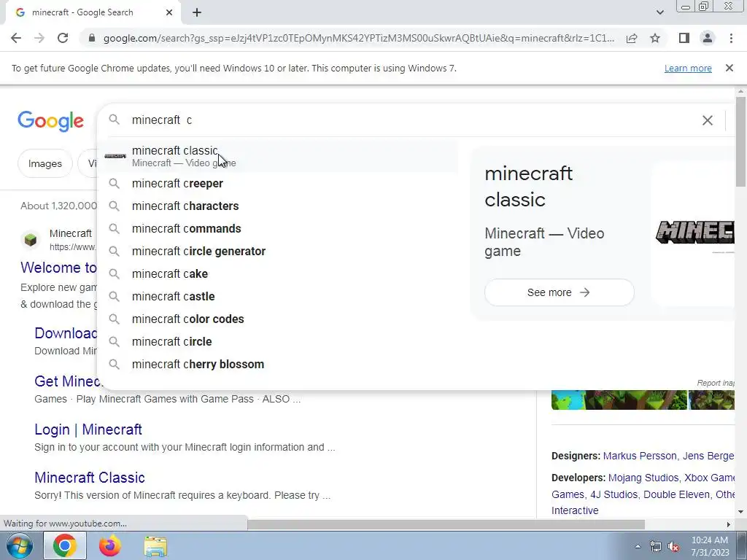Screen dimensions: 747x560
Task: Open the Double Eleven developer link
Action: click(676, 494)
